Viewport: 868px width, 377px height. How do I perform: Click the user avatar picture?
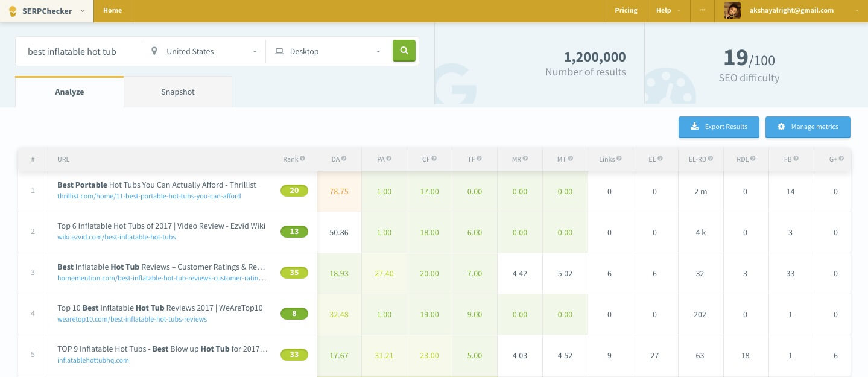coord(732,10)
